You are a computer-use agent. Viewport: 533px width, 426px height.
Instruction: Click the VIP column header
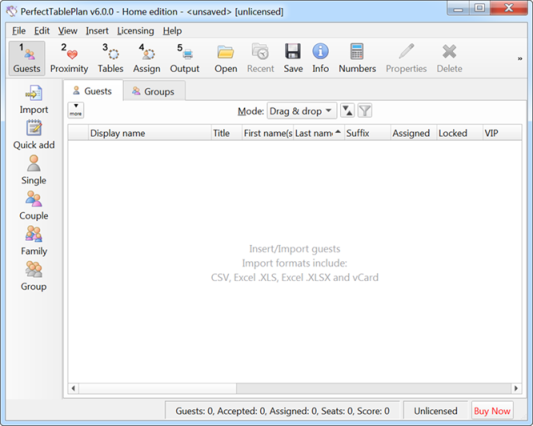pyautogui.click(x=502, y=133)
